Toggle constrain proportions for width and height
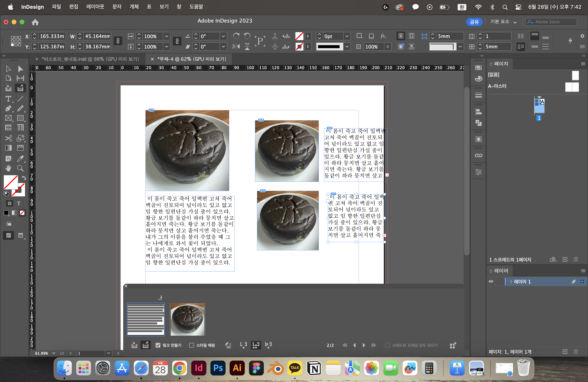 pos(118,41)
